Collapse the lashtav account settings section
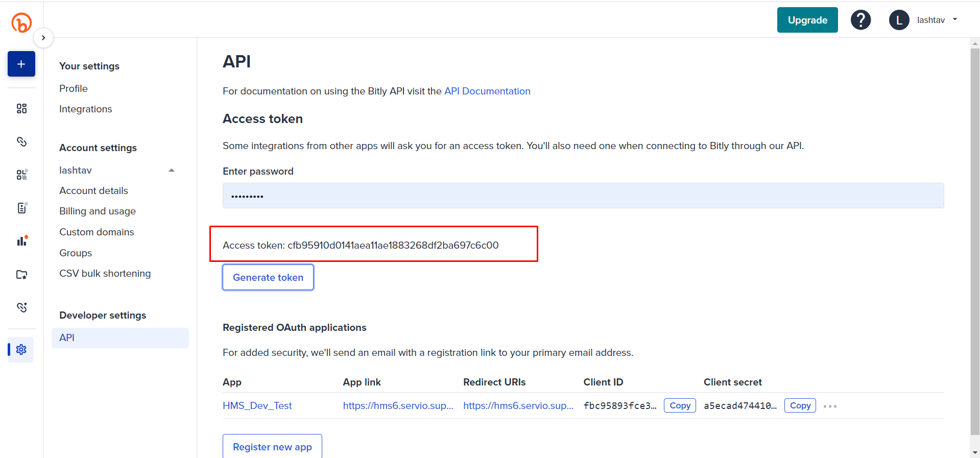Viewport: 980px width, 458px height. click(x=172, y=171)
